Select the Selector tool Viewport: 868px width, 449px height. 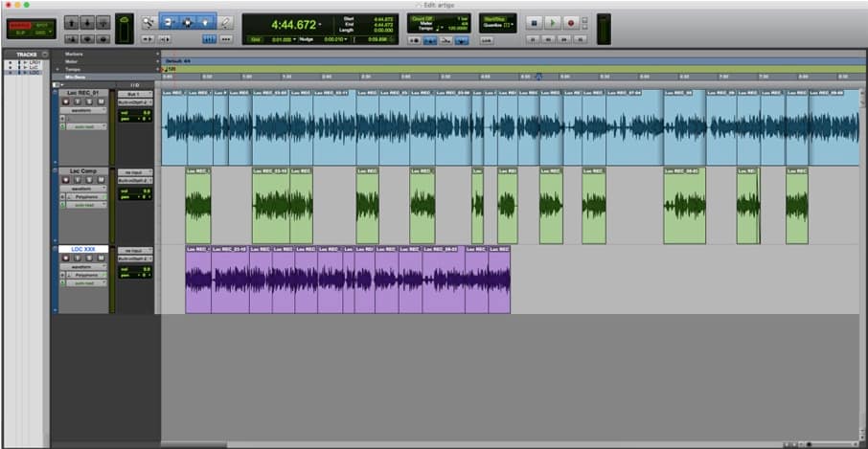[187, 21]
